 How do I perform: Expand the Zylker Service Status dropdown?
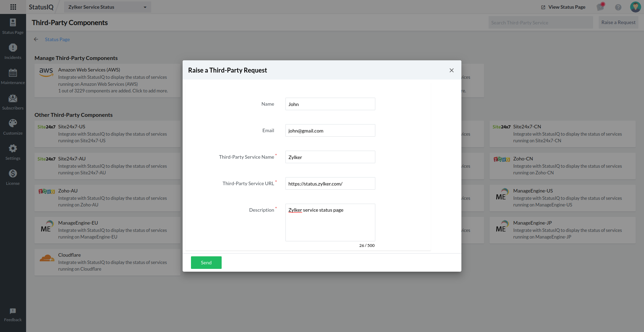point(107,7)
